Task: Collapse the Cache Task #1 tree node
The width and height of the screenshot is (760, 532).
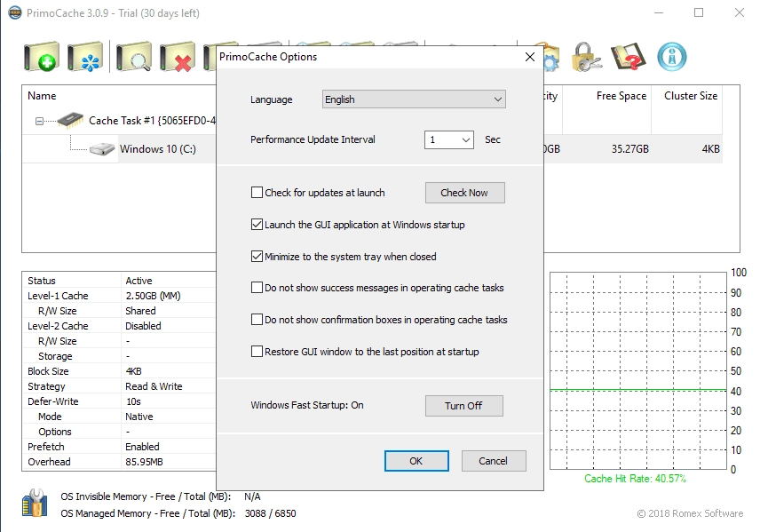Action: click(x=39, y=122)
